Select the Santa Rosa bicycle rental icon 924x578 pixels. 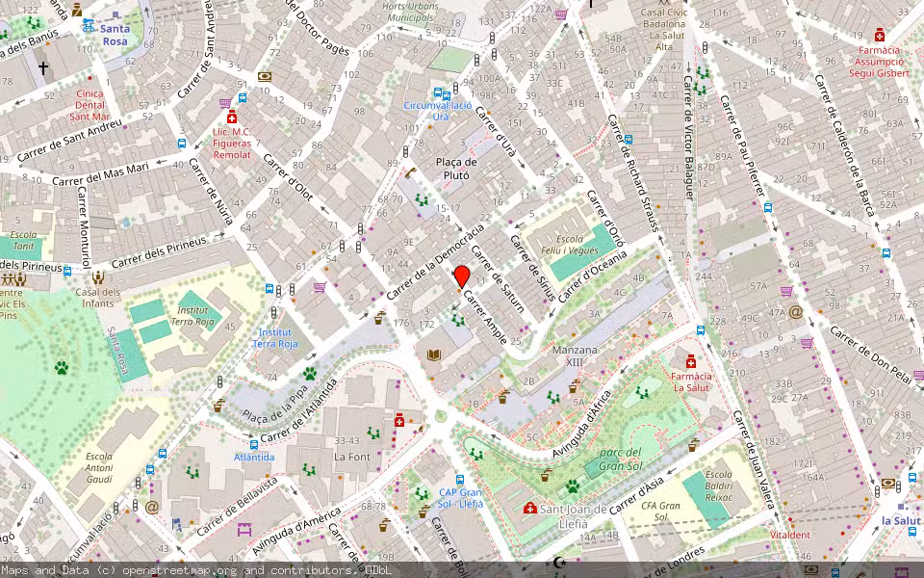pyautogui.click(x=89, y=25)
